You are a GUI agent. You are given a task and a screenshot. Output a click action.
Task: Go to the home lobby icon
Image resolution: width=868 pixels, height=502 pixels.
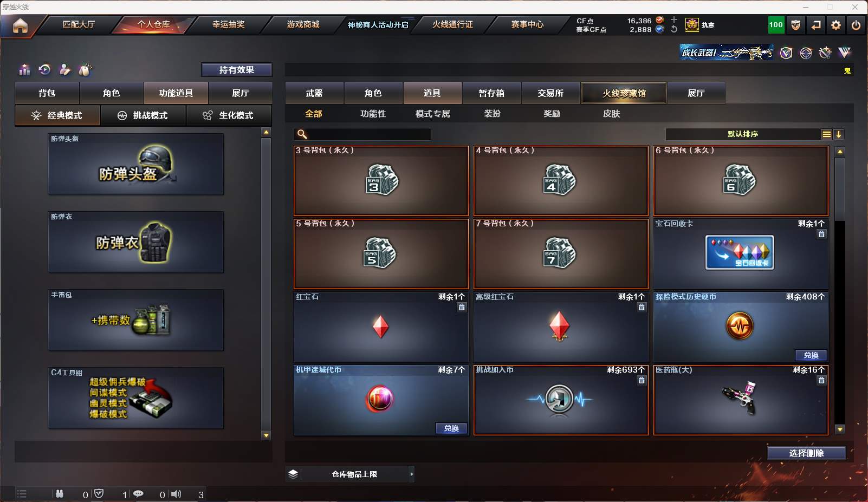click(x=20, y=25)
